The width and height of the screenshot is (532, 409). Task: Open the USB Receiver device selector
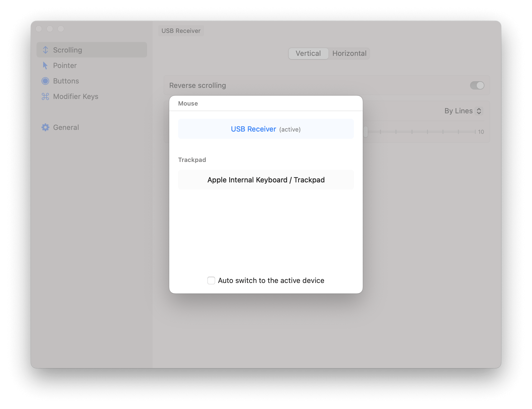[x=181, y=31]
